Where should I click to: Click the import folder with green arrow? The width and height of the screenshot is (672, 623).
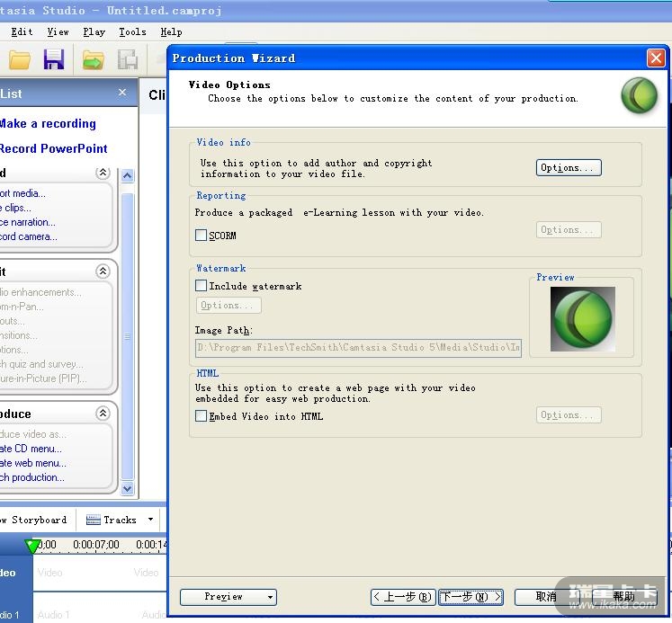[93, 59]
